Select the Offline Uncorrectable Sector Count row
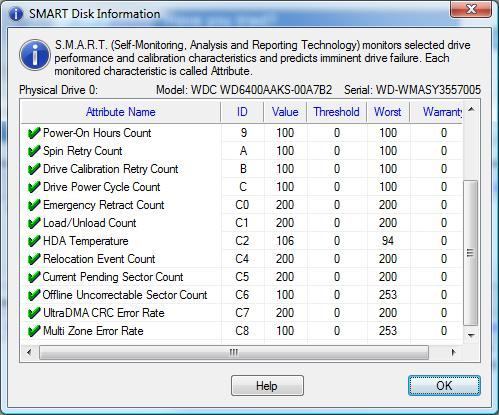 (x=242, y=295)
